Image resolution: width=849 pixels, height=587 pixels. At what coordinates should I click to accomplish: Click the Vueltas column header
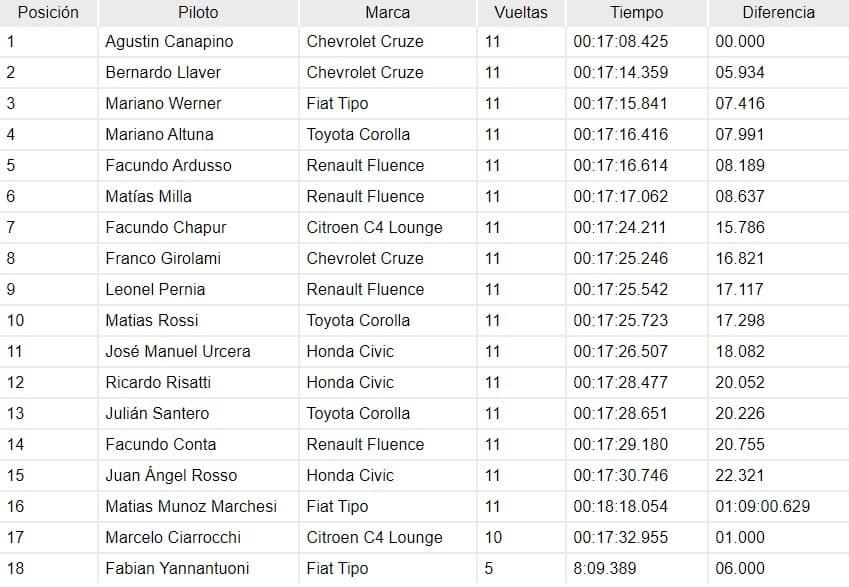click(x=521, y=12)
